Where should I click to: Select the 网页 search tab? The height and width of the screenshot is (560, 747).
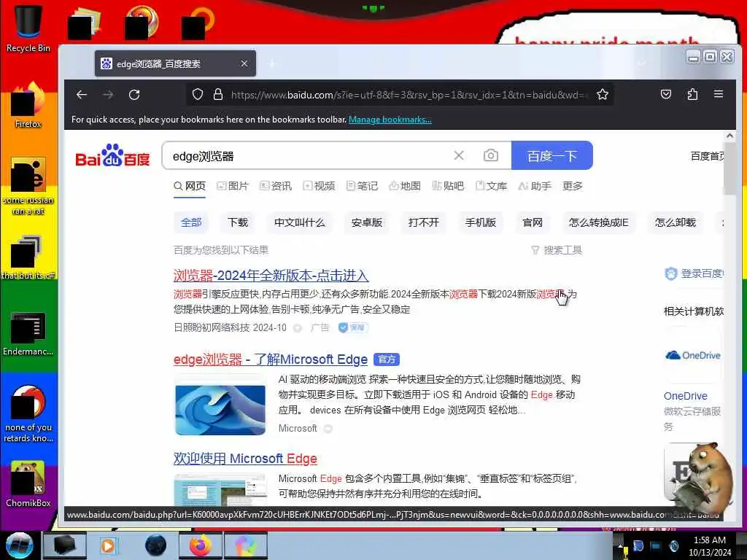(x=190, y=186)
